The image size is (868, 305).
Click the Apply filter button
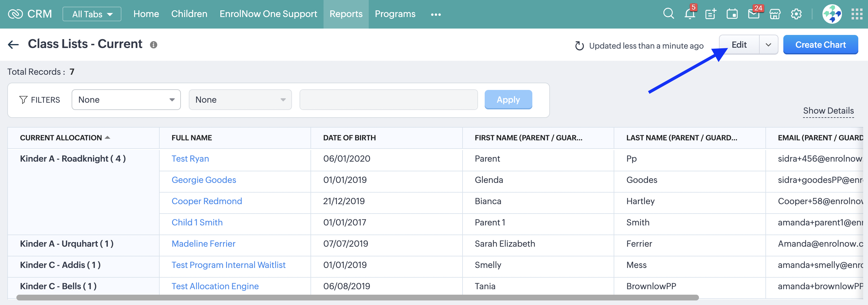coord(508,100)
